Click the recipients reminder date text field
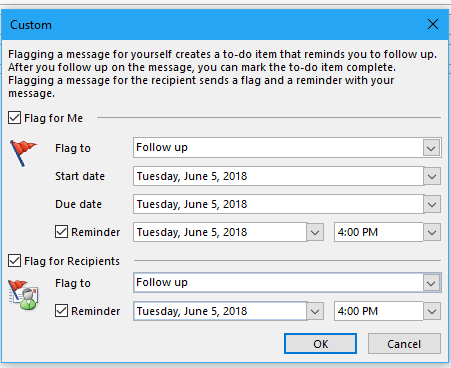 click(x=220, y=311)
